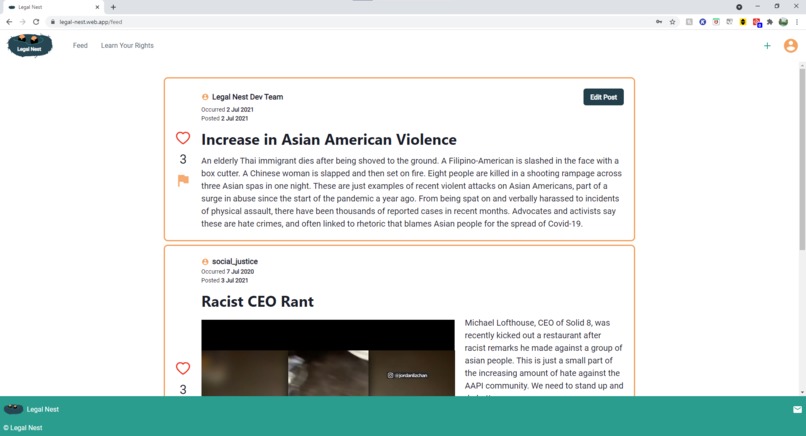Click the blue circular extension icon
The image size is (806, 436).
point(703,22)
